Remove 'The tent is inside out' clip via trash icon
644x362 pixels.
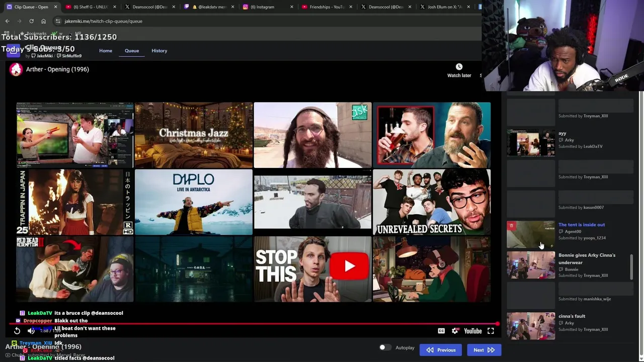[511, 226]
